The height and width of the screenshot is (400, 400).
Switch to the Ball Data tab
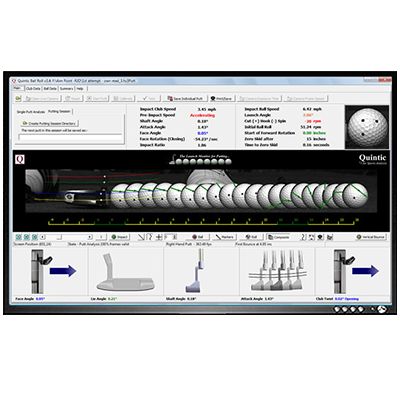(50, 89)
